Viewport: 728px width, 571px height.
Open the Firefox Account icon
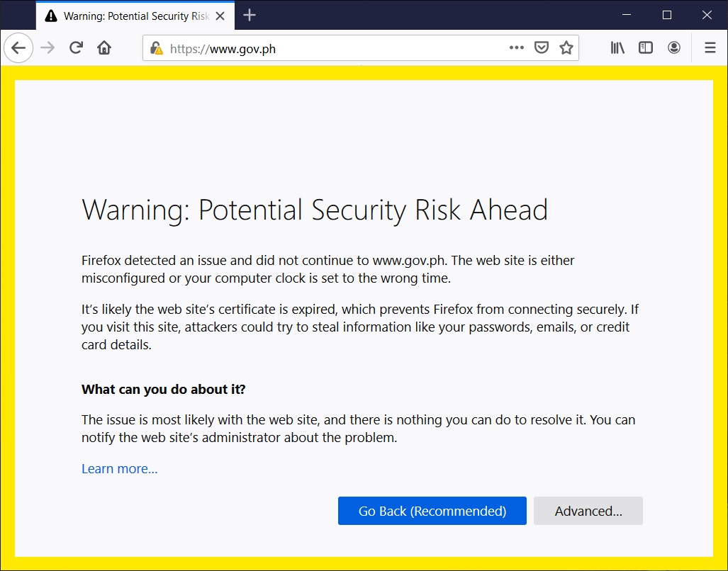(673, 48)
